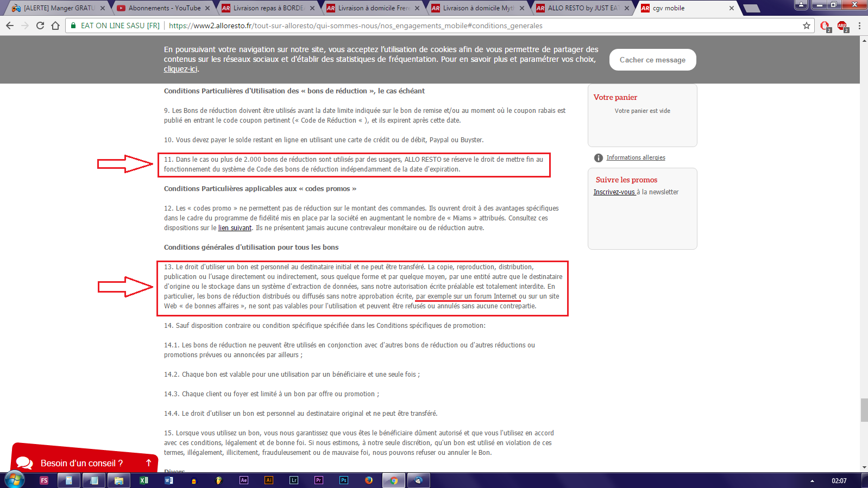This screenshot has height=488, width=868.
Task: Click the Votre panier heading
Action: coord(615,97)
